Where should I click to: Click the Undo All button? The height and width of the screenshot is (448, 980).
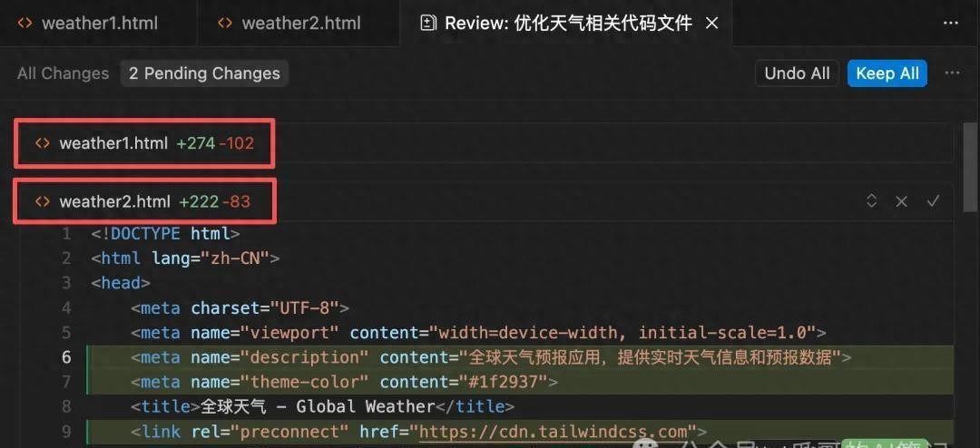pos(797,73)
